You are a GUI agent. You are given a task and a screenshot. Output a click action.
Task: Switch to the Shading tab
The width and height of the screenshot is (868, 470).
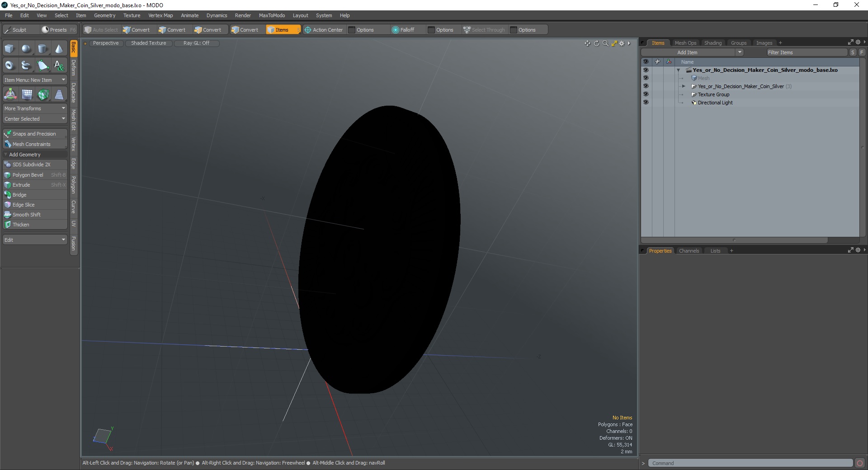[x=713, y=43]
